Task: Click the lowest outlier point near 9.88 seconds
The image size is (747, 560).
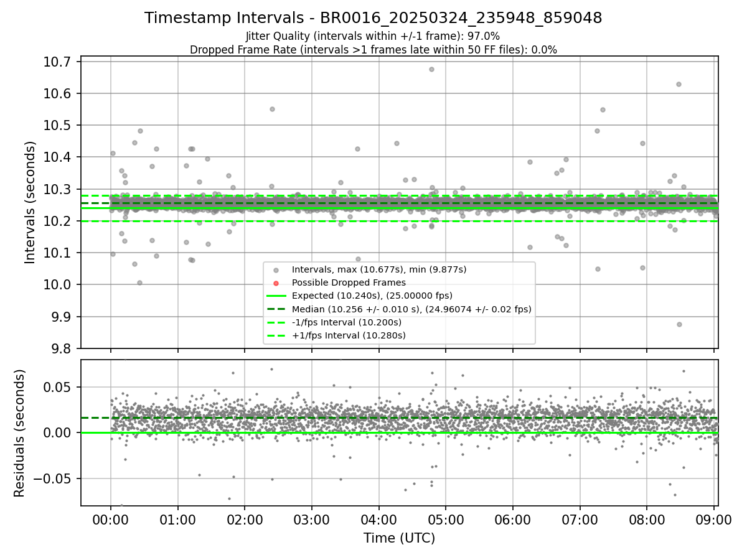Action: tap(679, 324)
